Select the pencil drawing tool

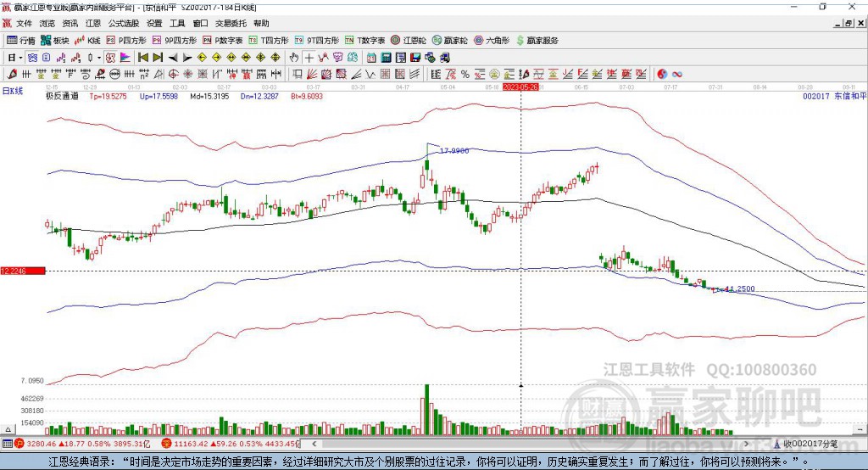pyautogui.click(x=12, y=74)
